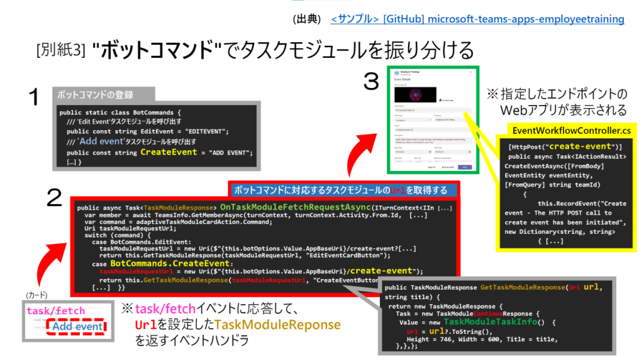The image size is (644, 362).
Task: Click the Add event button on card
Action: (77, 326)
